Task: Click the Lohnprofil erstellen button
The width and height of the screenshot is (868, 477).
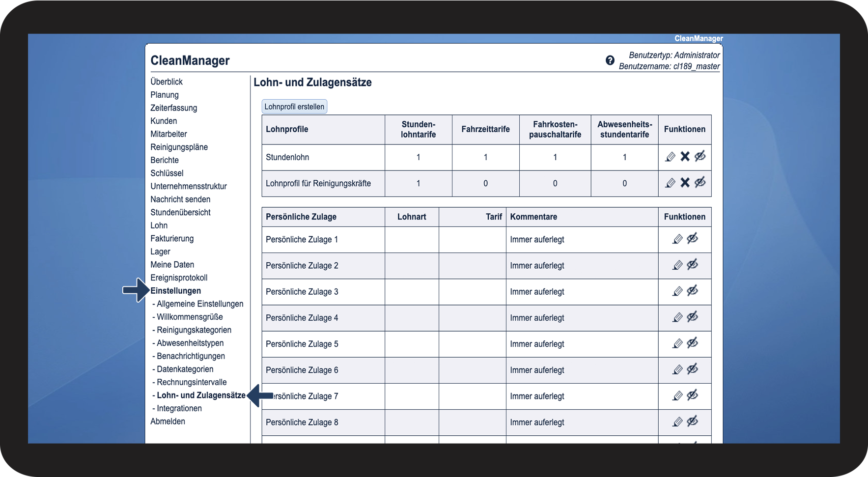Action: point(294,107)
